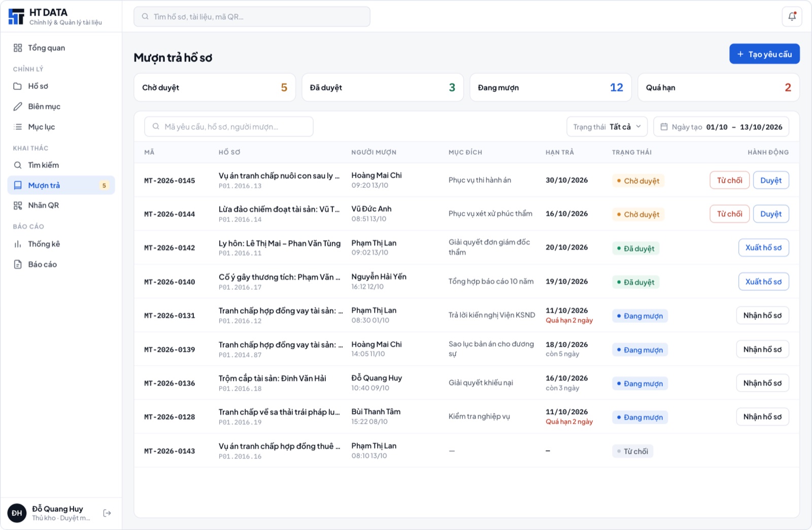Click the Mượn trả book icon
Image resolution: width=812 pixels, height=530 pixels.
18,185
